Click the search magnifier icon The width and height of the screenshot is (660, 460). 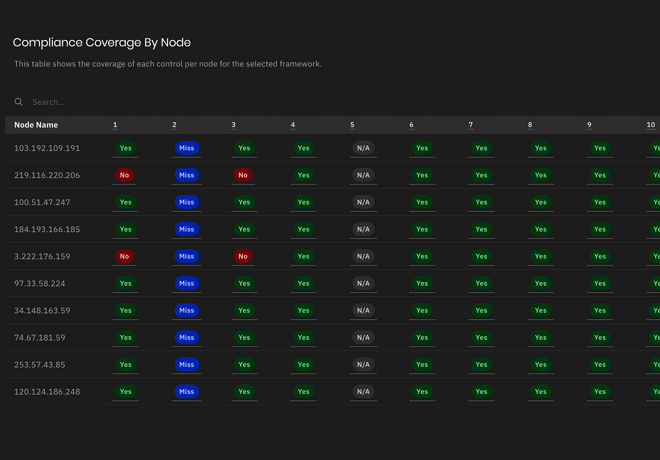(x=19, y=102)
